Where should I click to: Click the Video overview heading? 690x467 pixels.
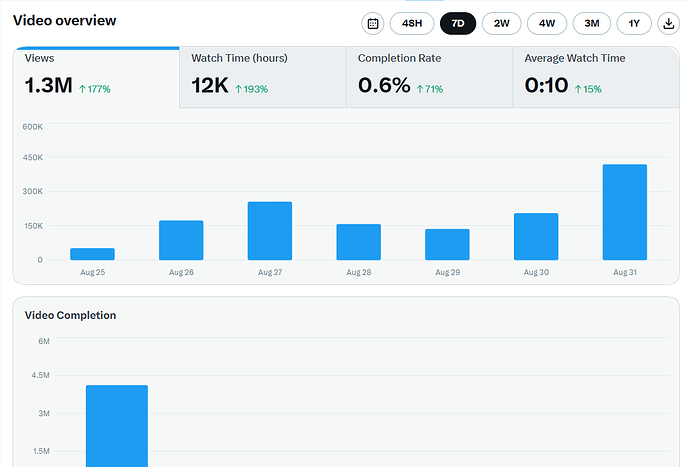click(65, 21)
